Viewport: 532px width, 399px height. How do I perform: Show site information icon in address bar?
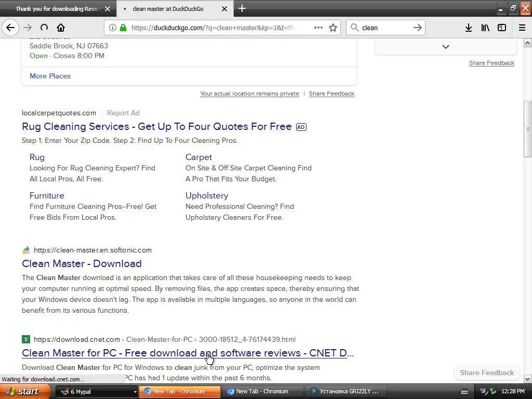tap(113, 28)
